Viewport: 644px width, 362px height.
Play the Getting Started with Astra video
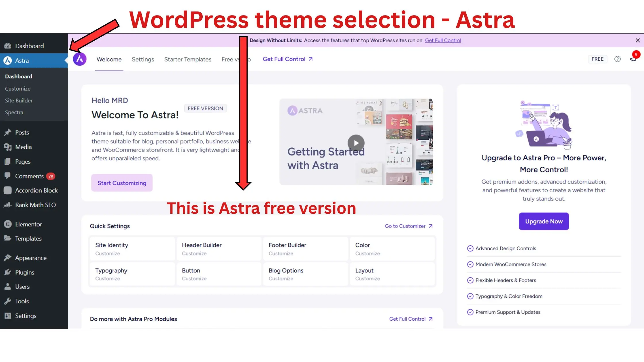(x=356, y=143)
